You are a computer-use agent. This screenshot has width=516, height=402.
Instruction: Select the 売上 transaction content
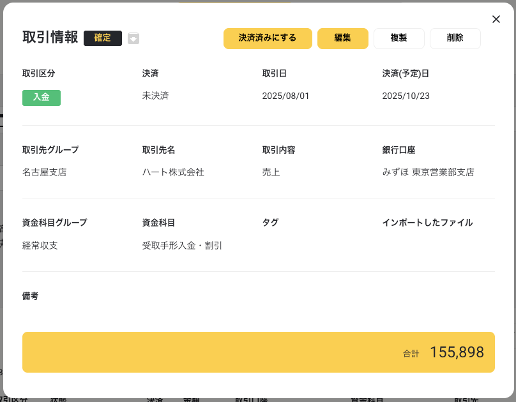(271, 172)
